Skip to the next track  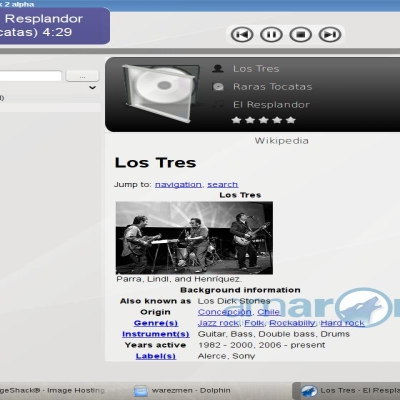coord(330,34)
